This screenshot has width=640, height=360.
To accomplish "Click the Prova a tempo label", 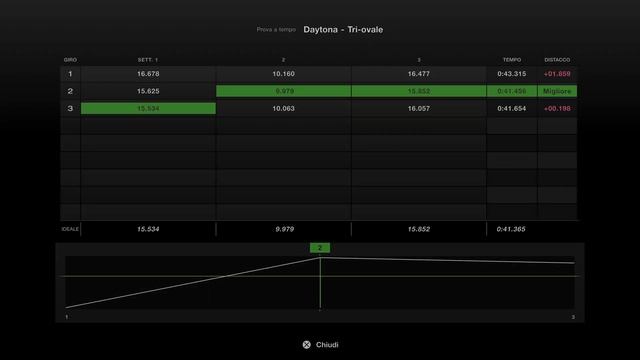I will (276, 29).
